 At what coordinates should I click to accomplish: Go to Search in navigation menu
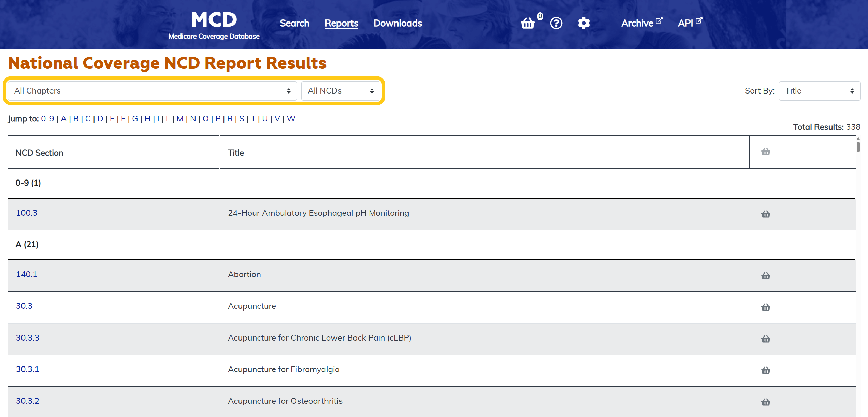(294, 23)
